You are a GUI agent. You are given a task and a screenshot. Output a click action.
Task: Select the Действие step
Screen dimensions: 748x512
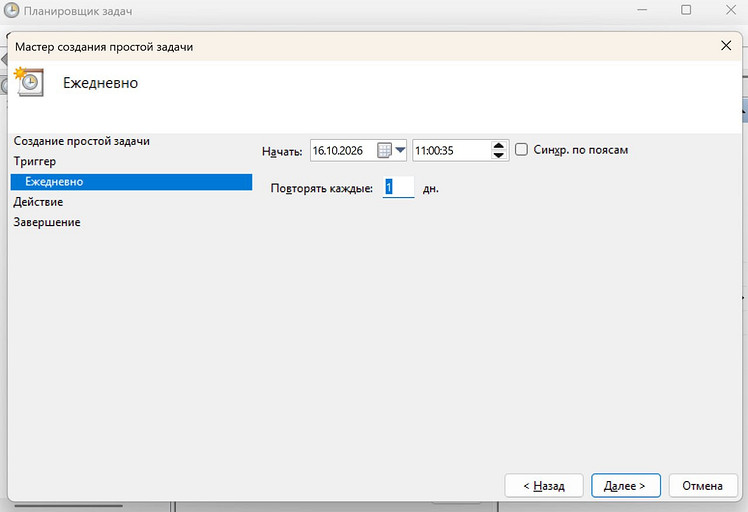(38, 202)
